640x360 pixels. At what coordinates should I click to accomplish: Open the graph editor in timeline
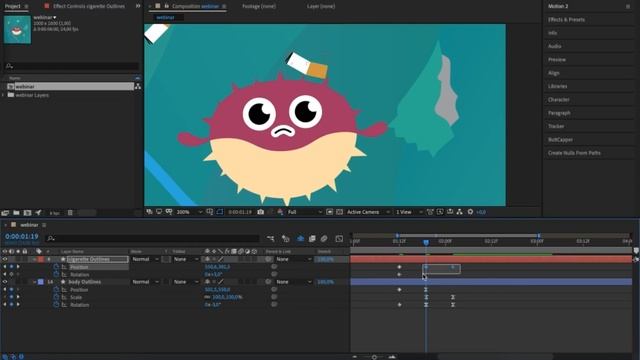tap(339, 238)
